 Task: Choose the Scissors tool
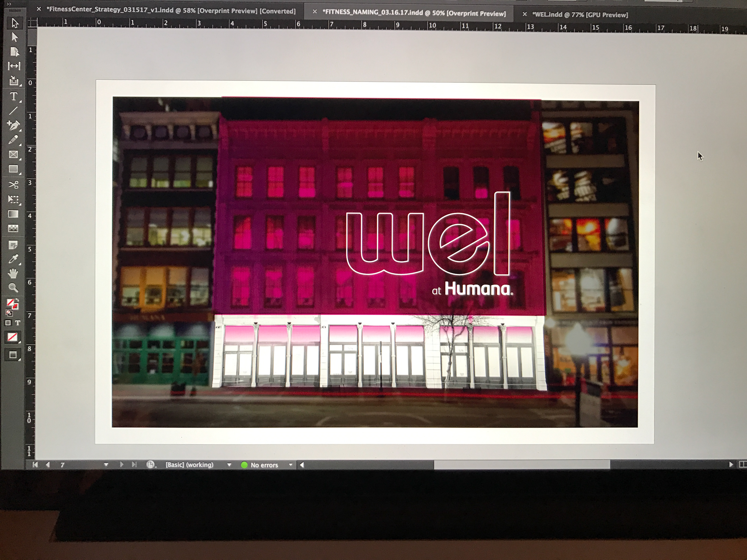[13, 185]
